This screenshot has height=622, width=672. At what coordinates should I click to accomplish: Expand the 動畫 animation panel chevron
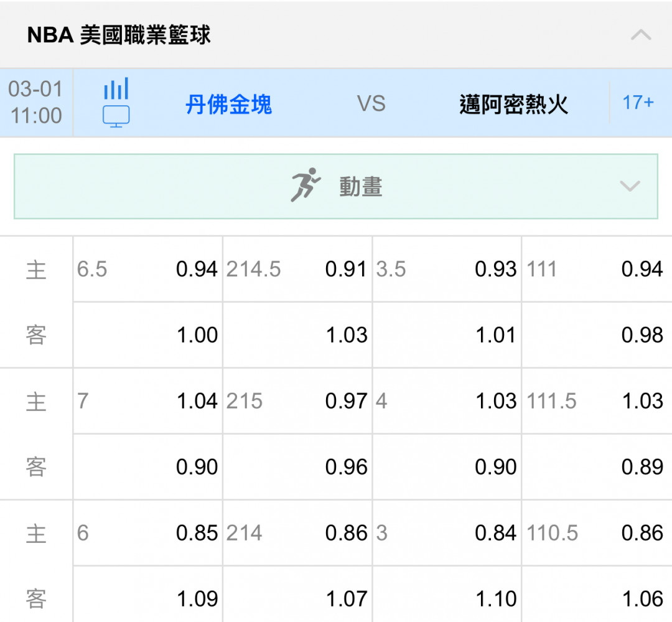click(x=630, y=186)
